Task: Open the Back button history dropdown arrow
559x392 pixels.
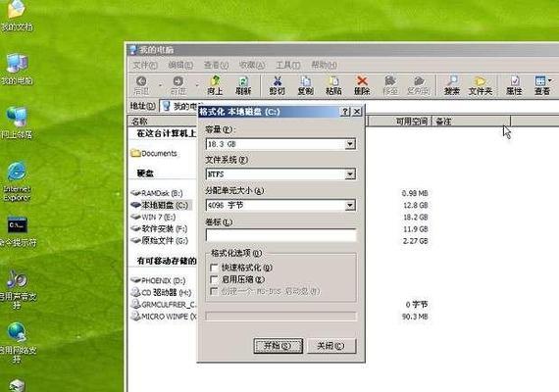Action: (x=160, y=85)
